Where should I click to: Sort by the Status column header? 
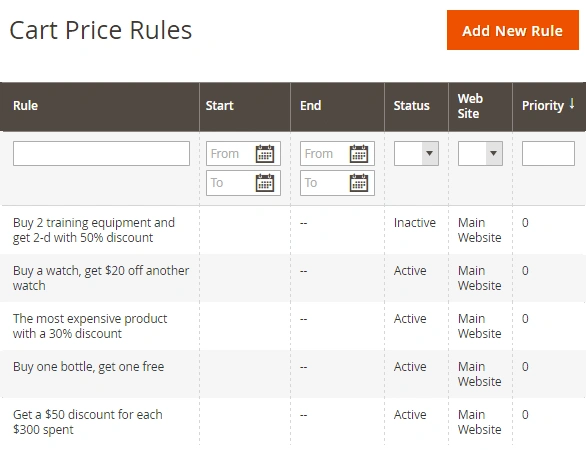point(416,107)
